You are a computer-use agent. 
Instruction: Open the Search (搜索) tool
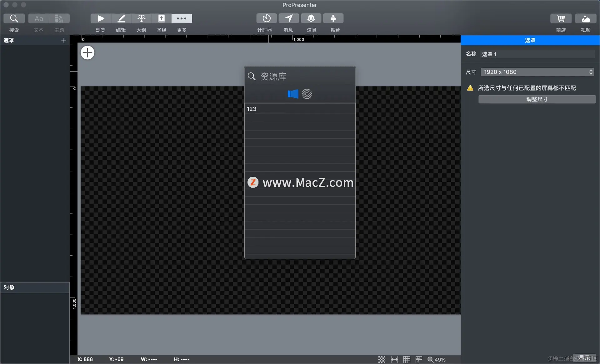[14, 18]
